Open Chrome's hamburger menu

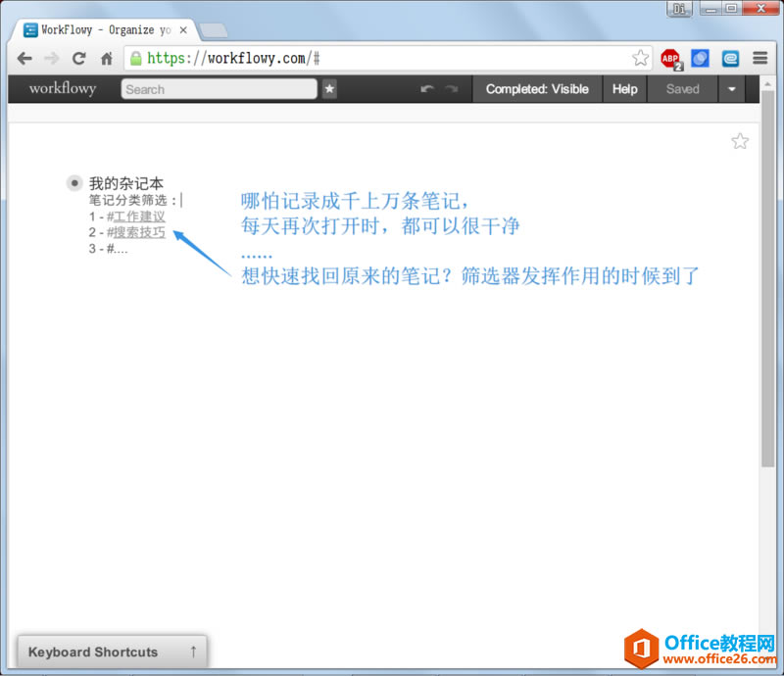pos(759,58)
